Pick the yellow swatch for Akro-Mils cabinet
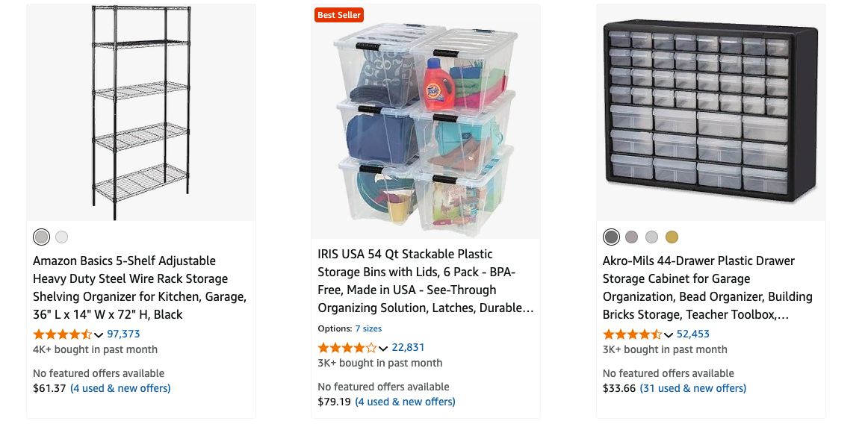This screenshot has width=868, height=424. pyautogui.click(x=672, y=237)
